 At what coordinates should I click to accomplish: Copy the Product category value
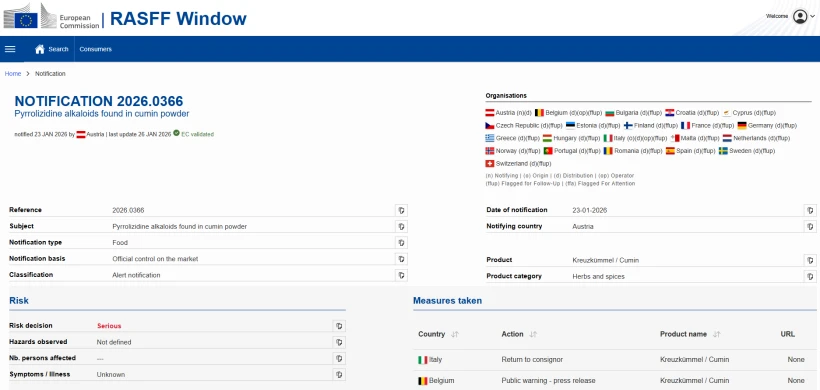[810, 276]
